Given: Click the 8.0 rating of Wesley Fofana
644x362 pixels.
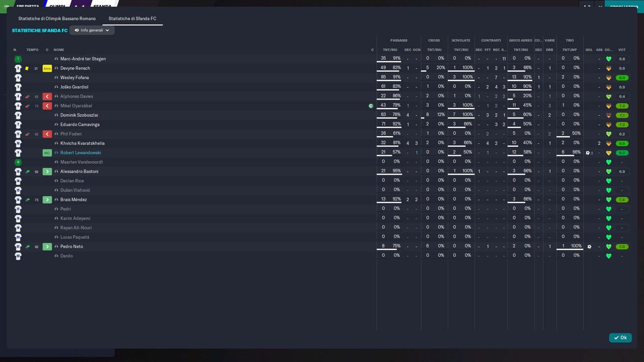Looking at the screenshot, I should [x=622, y=78].
